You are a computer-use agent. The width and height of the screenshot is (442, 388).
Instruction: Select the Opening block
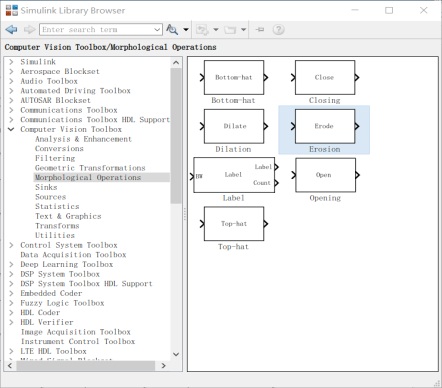point(325,175)
